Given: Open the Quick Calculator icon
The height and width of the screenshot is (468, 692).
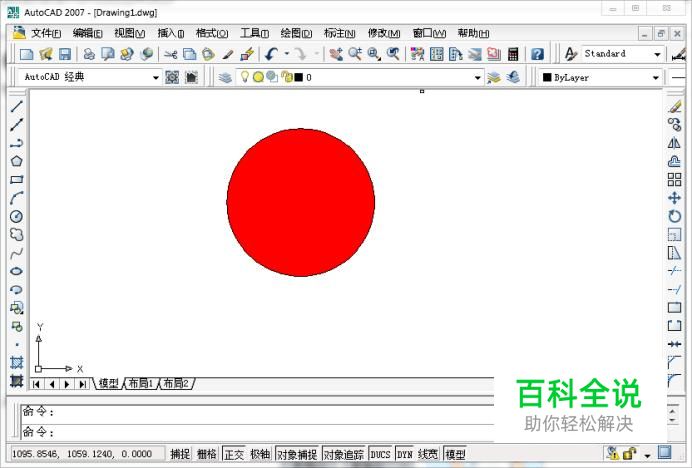Looking at the screenshot, I should tap(513, 54).
